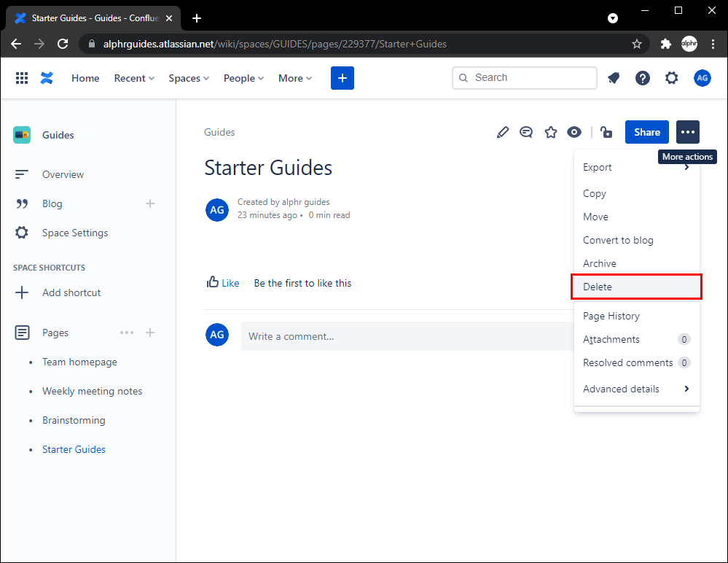This screenshot has width=728, height=563.
Task: Select Delete from the actions menu
Action: pos(636,287)
